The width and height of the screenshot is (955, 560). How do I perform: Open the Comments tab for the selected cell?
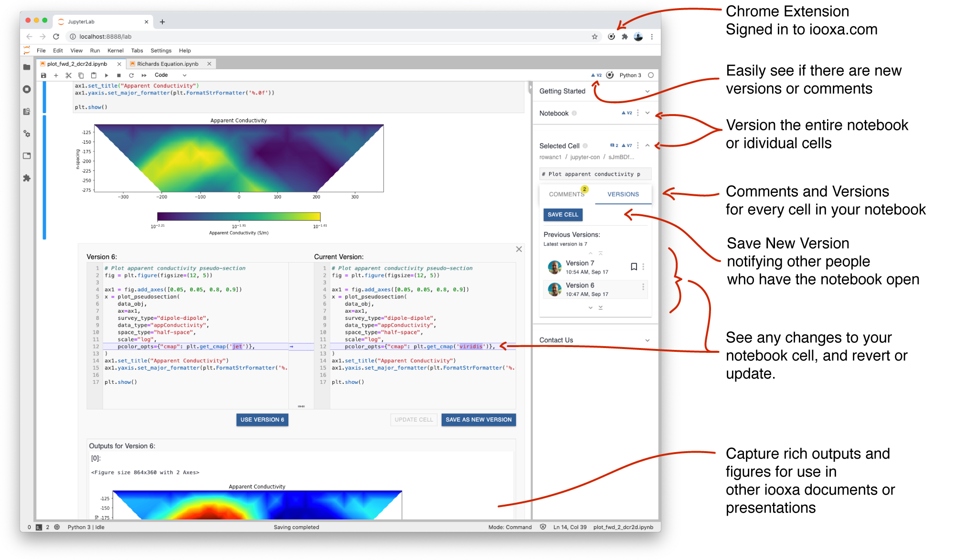pyautogui.click(x=566, y=194)
